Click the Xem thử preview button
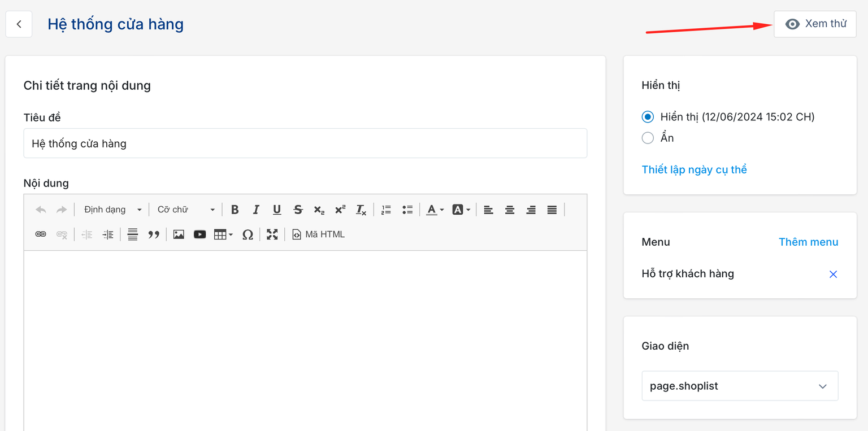 pos(815,24)
